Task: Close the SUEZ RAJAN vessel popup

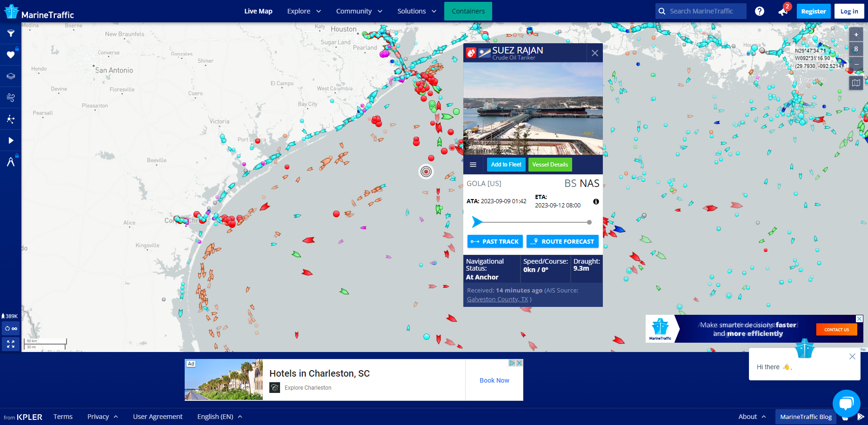Action: tap(595, 53)
